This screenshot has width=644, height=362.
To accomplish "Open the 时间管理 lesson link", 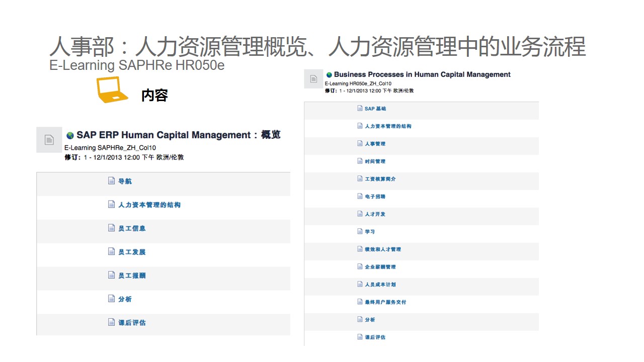I will pyautogui.click(x=375, y=161).
